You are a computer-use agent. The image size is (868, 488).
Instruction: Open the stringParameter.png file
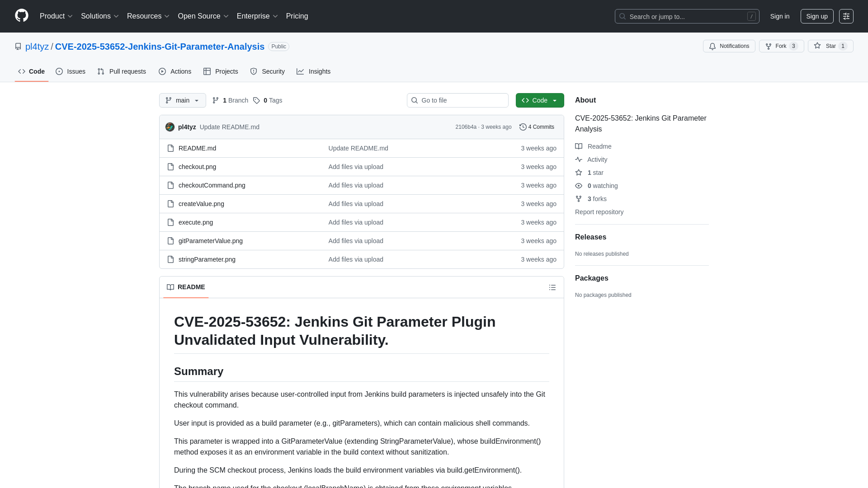207,259
